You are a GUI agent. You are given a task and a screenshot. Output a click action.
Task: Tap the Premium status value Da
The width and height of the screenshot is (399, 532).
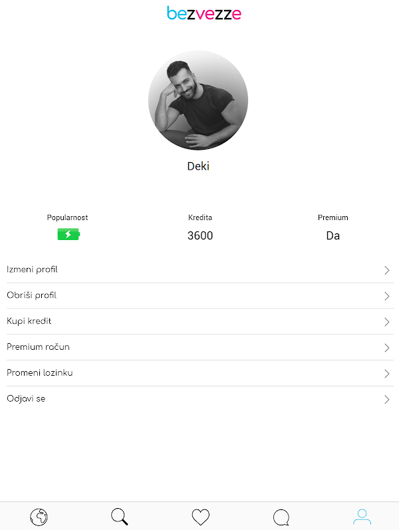[x=333, y=235]
